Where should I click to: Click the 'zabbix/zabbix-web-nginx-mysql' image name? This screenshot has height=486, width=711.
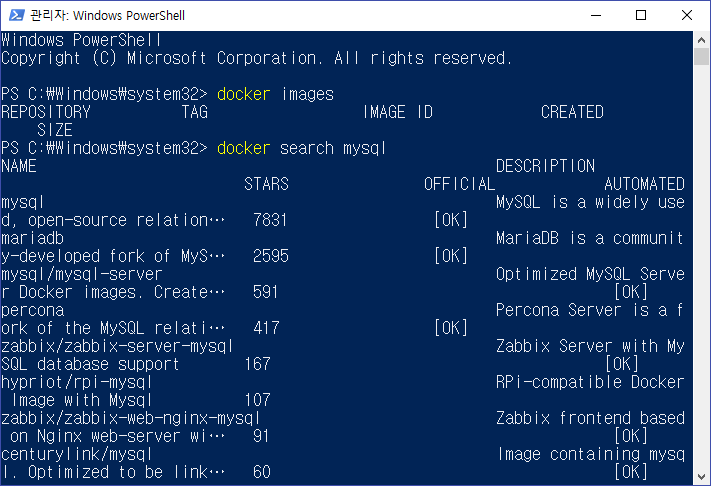[x=131, y=418]
